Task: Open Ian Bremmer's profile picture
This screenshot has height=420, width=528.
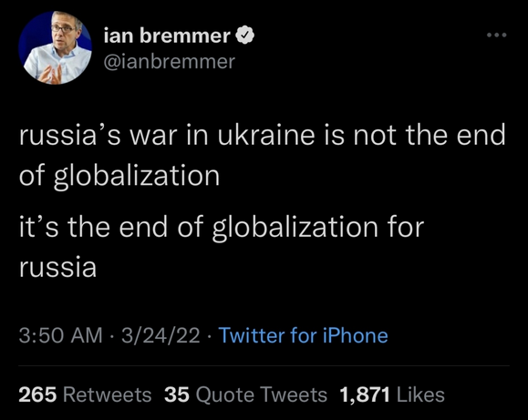Action: pyautogui.click(x=55, y=47)
